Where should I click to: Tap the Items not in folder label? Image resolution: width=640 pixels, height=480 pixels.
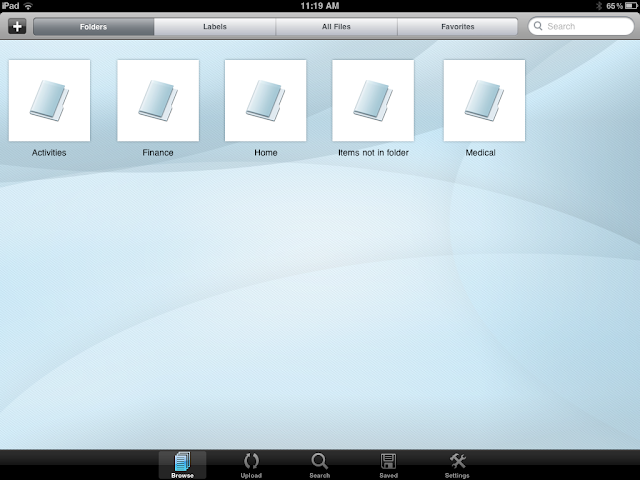[x=373, y=153]
